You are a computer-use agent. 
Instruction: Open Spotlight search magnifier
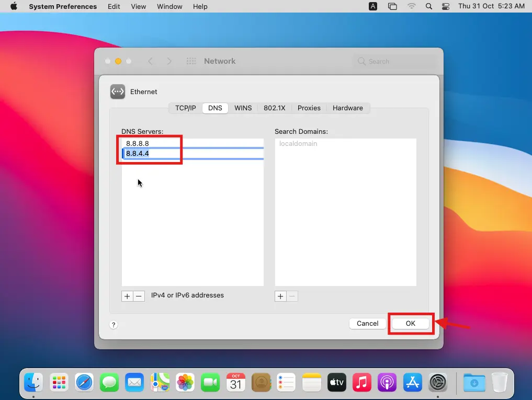tap(429, 6)
